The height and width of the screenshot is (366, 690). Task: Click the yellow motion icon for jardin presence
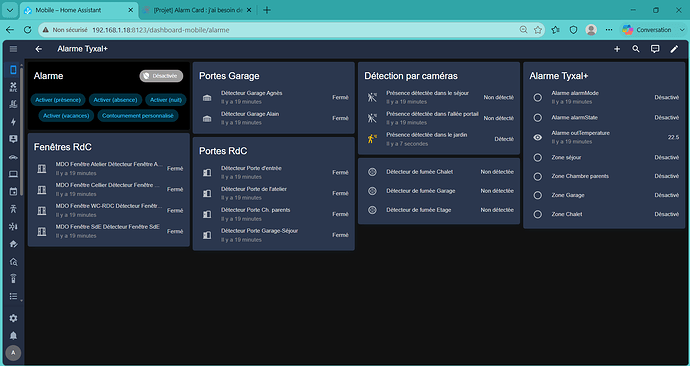click(372, 139)
